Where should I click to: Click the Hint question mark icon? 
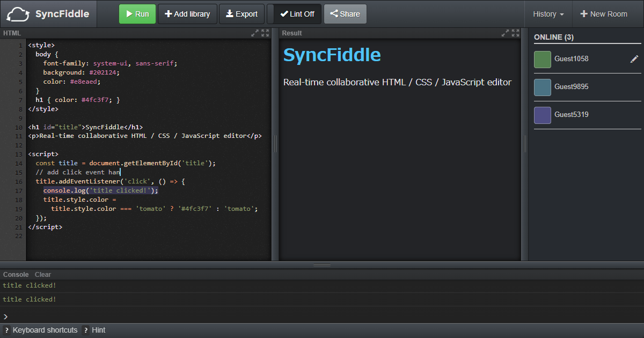pos(85,330)
